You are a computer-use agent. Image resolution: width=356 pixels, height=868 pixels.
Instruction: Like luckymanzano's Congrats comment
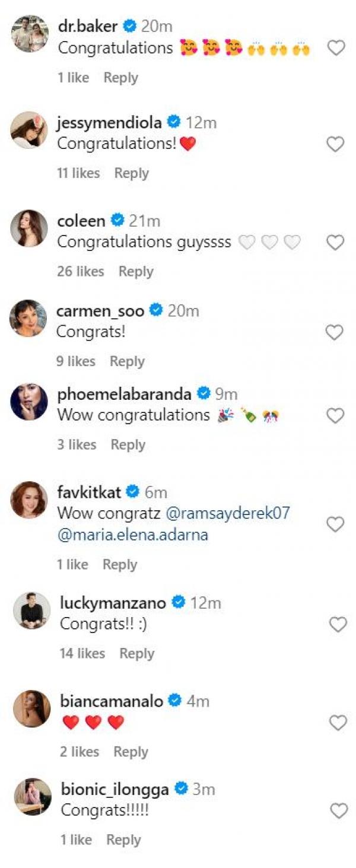[x=338, y=624]
